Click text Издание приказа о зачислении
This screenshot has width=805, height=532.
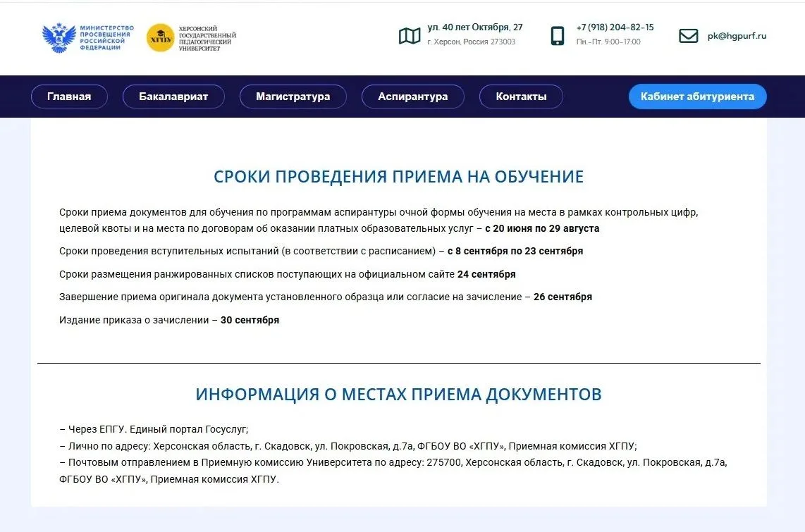pyautogui.click(x=134, y=320)
